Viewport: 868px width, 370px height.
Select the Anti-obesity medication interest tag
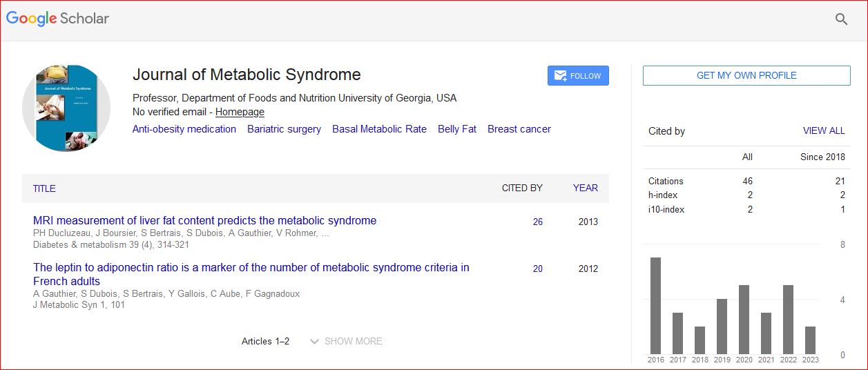coord(184,129)
